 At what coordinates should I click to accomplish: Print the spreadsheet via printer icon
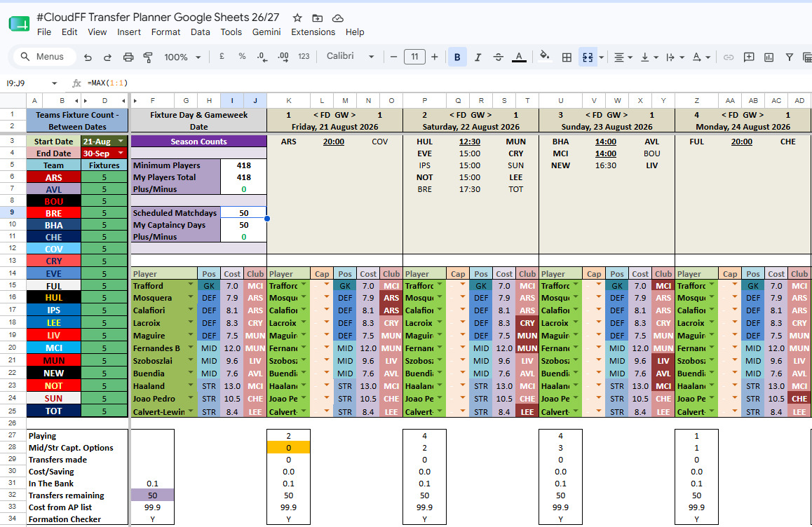tap(128, 57)
